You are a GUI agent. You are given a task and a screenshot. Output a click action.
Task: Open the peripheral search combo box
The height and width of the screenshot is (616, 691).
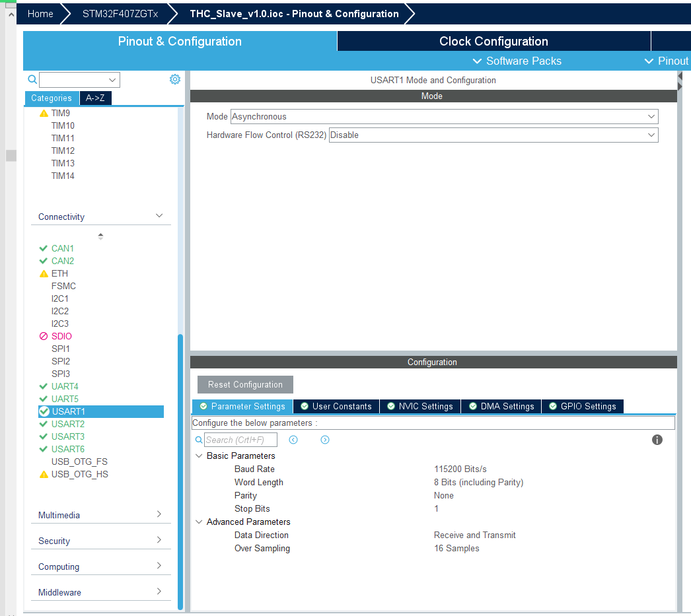pos(79,80)
